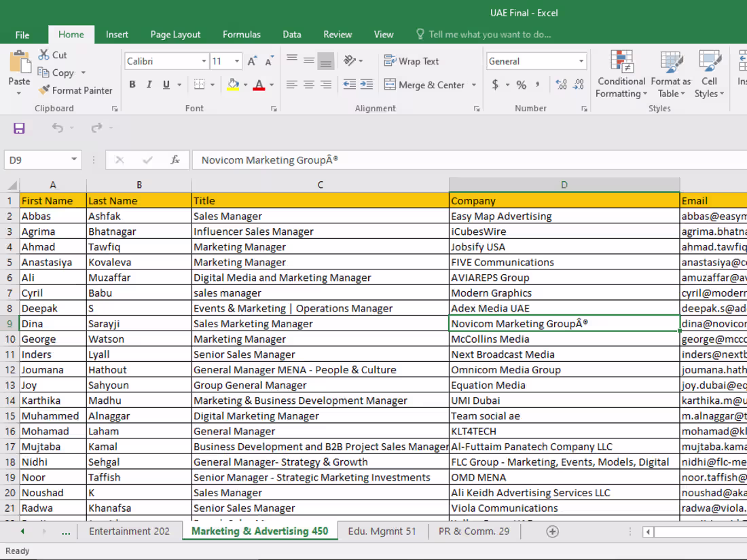This screenshot has width=747, height=560.
Task: Open the Formulas ribbon tab
Action: [241, 35]
